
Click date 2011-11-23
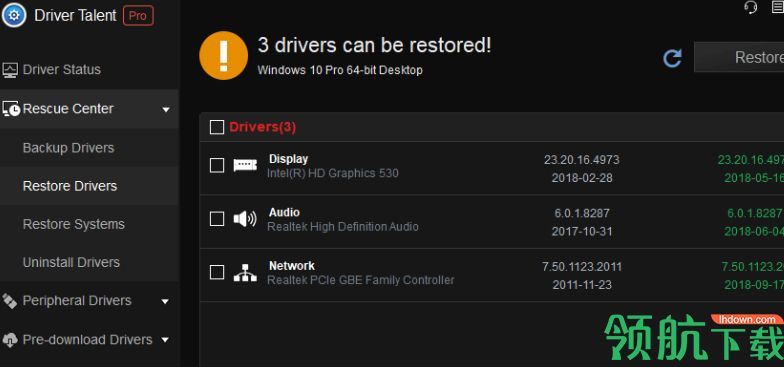tap(582, 285)
